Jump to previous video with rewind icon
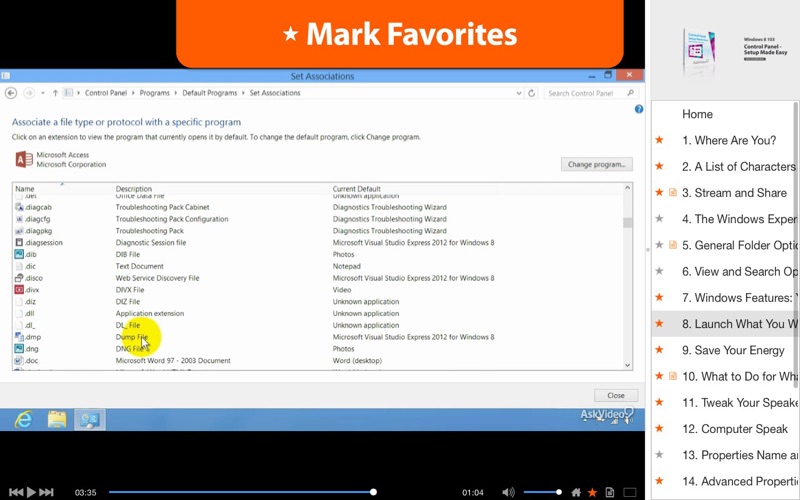800x500 pixels. pos(15,492)
